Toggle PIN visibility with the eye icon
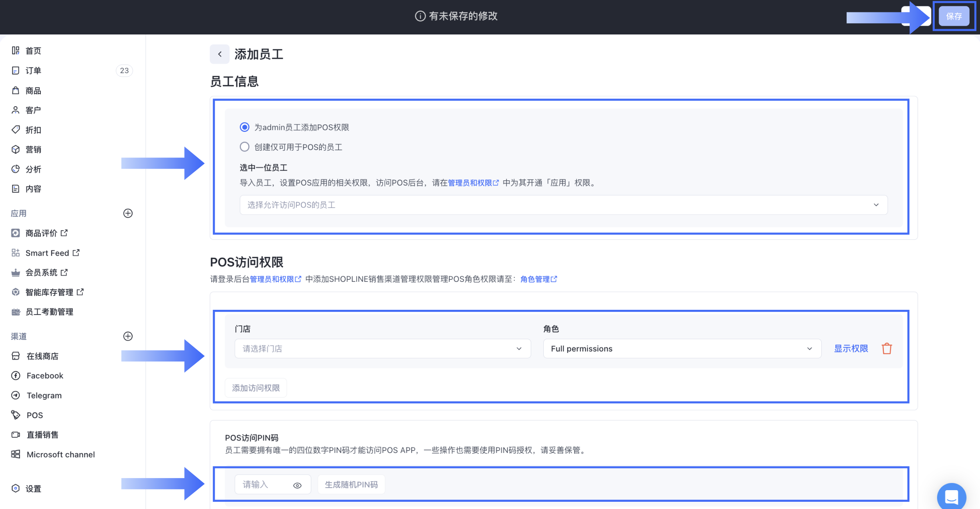Viewport: 980px width, 509px height. click(297, 485)
